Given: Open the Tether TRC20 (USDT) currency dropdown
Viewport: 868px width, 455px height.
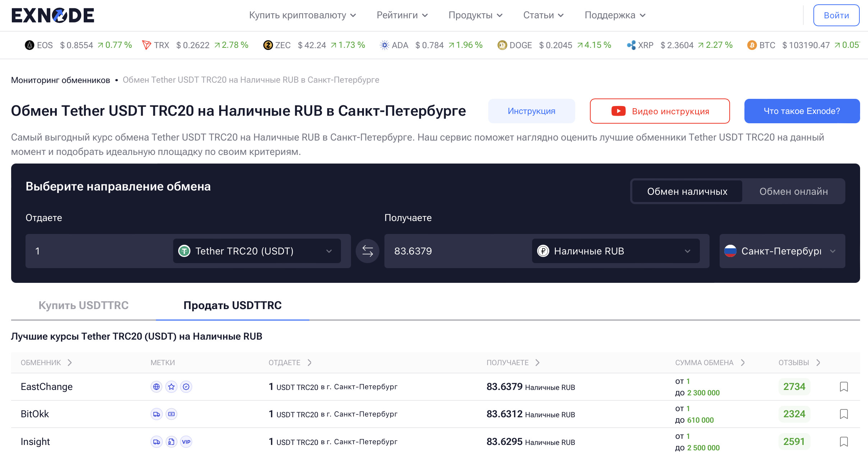Looking at the screenshot, I should (x=257, y=251).
